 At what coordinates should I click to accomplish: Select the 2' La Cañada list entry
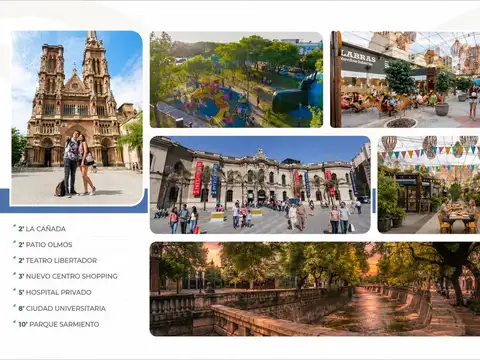pos(42,229)
